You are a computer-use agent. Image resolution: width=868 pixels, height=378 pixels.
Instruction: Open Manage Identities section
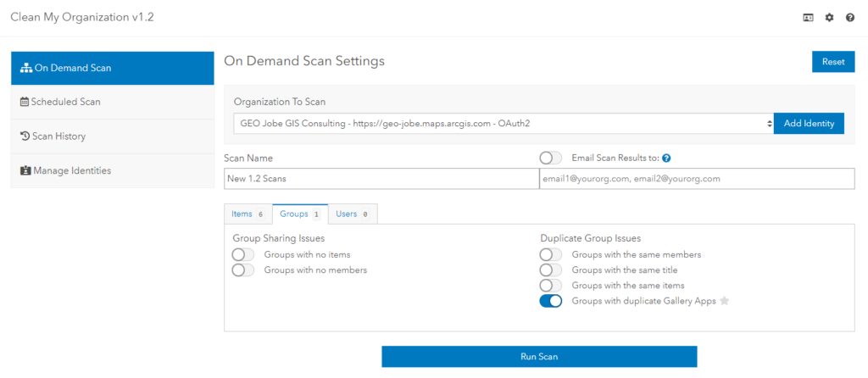pyautogui.click(x=112, y=170)
